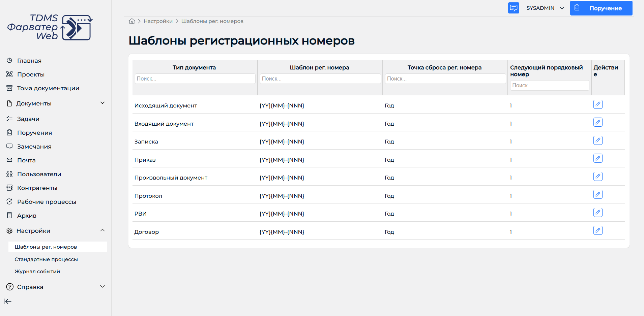The image size is (644, 316).
Task: Open Главная in the sidebar
Action: click(x=29, y=61)
